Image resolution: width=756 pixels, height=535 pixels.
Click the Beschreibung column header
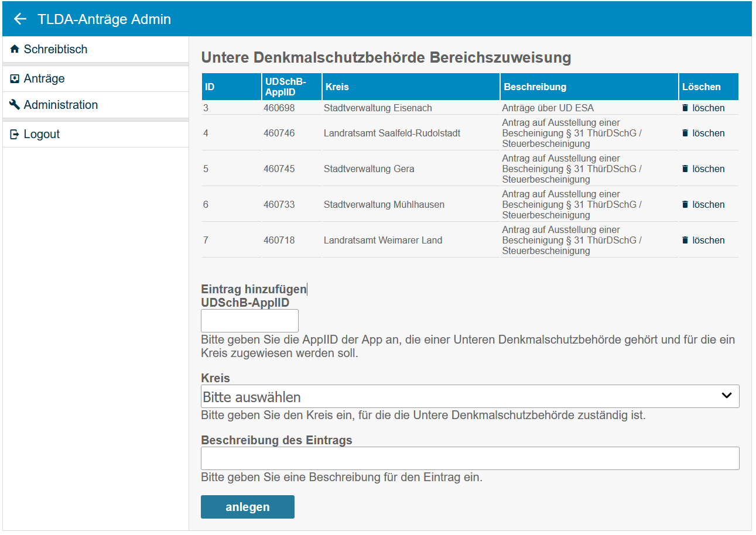coord(535,87)
